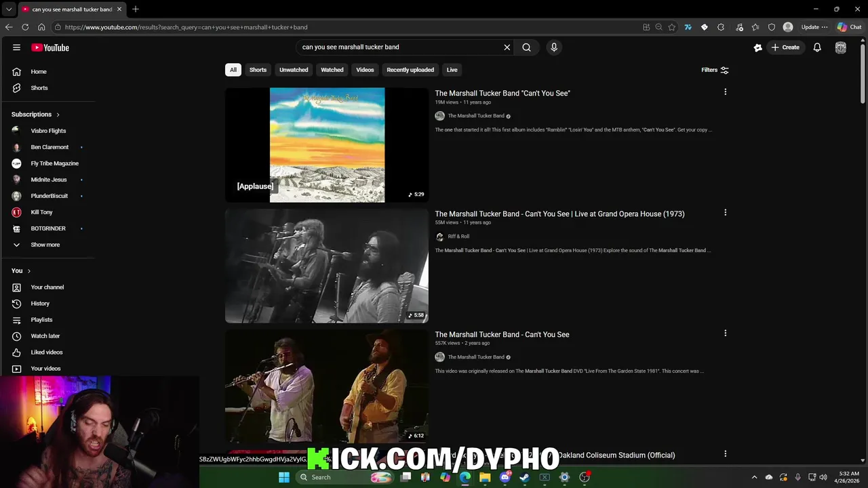Open Your channel in the sidebar

(x=47, y=287)
